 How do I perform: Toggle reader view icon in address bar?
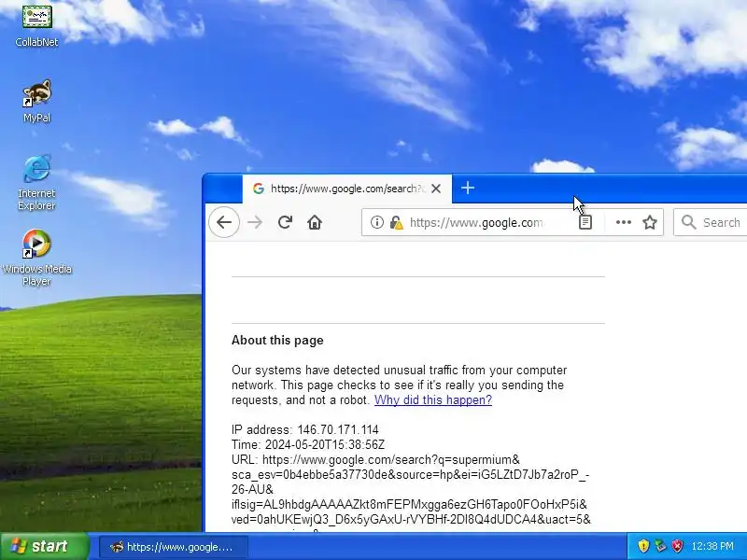coord(585,222)
